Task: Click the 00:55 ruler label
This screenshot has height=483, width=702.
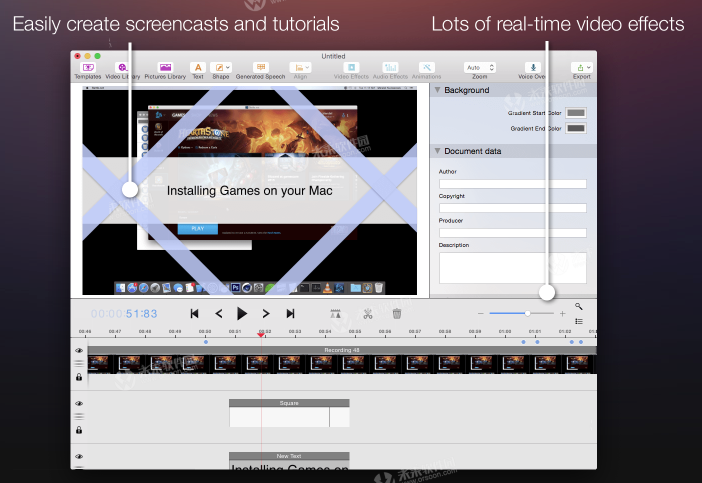Action: pyautogui.click(x=355, y=331)
